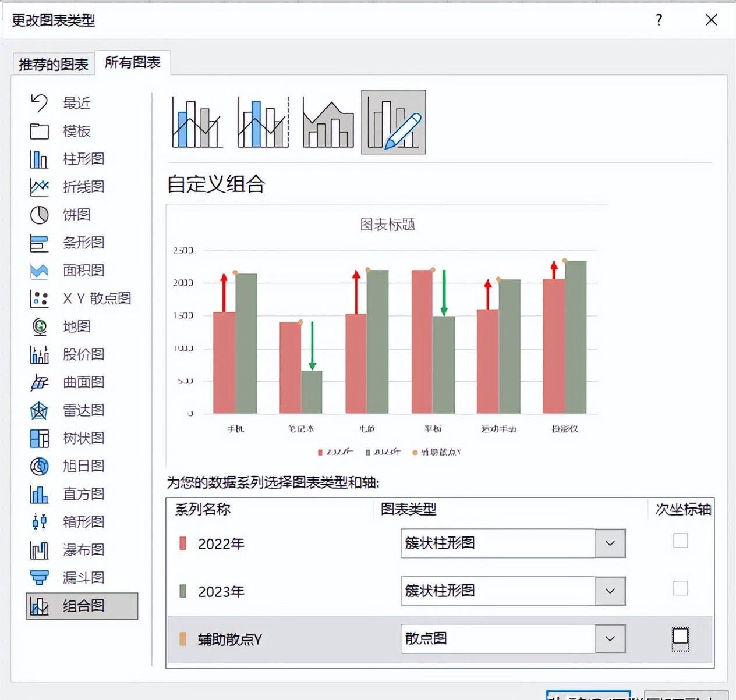The image size is (736, 700).
Task: Choose the Area chart (面积图) icon
Action: tap(39, 271)
